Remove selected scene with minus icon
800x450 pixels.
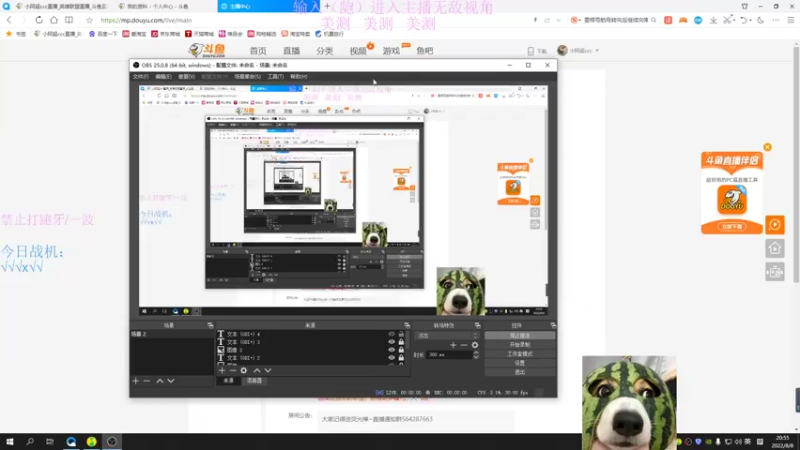147,381
